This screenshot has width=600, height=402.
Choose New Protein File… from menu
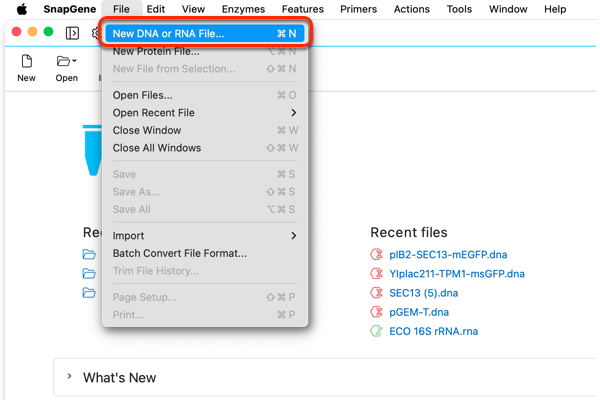205,51
